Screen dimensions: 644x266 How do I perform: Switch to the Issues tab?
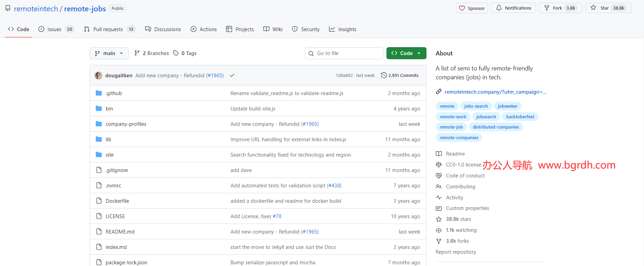point(54,29)
